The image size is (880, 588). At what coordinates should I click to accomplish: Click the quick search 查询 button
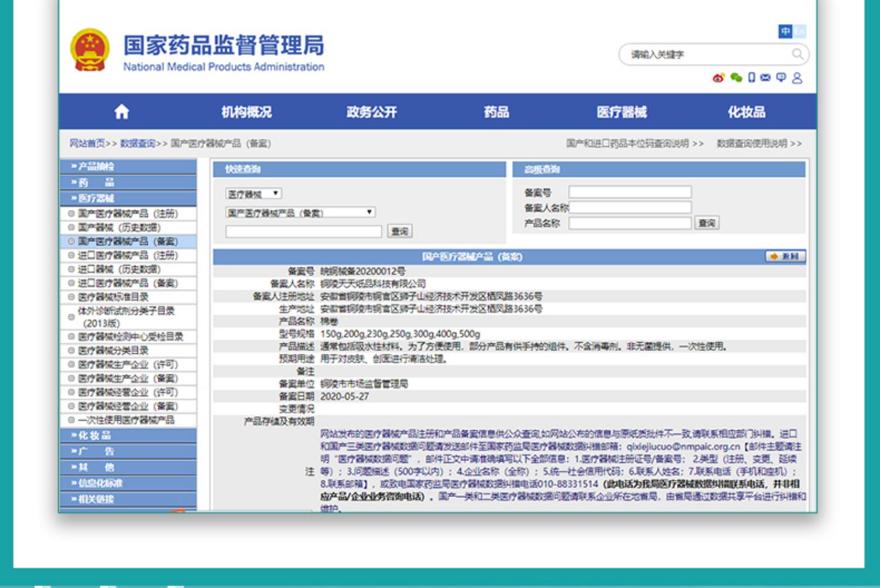pos(400,231)
